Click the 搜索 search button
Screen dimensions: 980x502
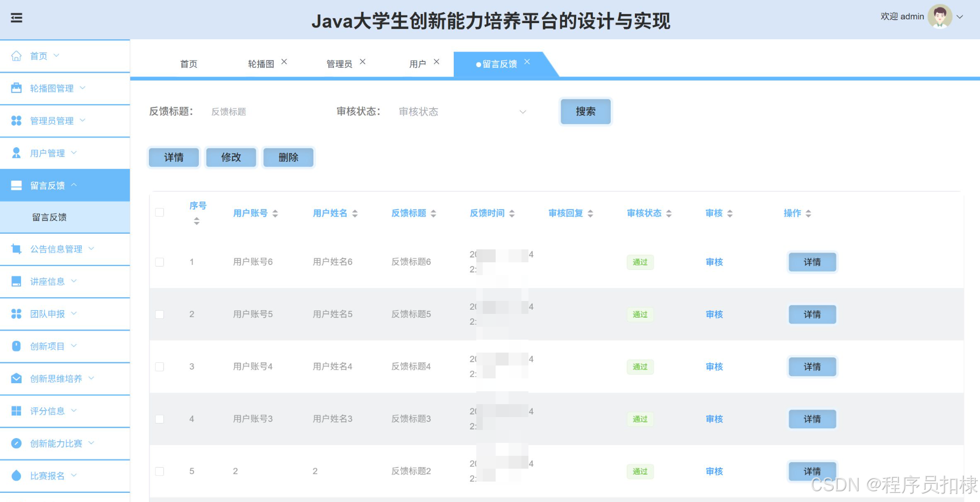[x=585, y=111]
